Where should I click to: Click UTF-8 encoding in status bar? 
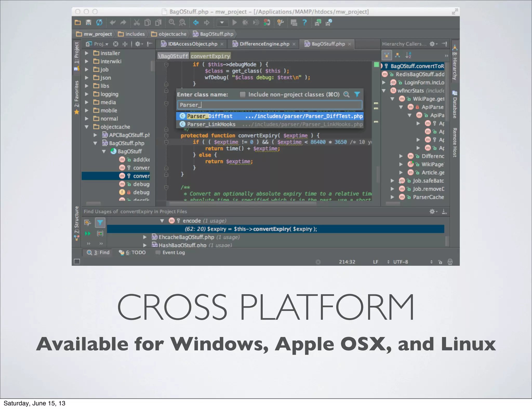(x=401, y=262)
